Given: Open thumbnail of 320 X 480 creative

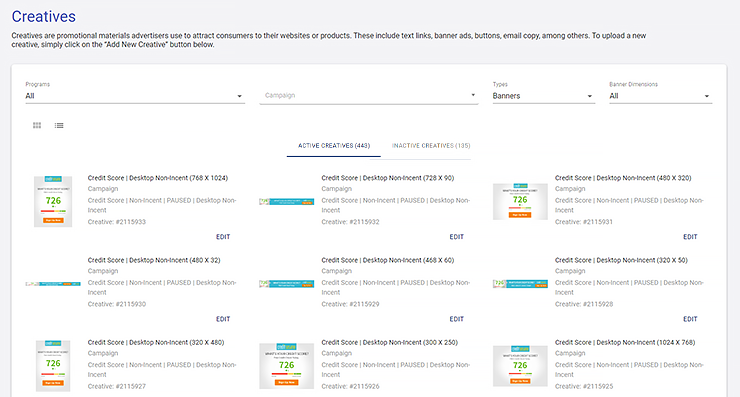Looking at the screenshot, I should click(53, 366).
